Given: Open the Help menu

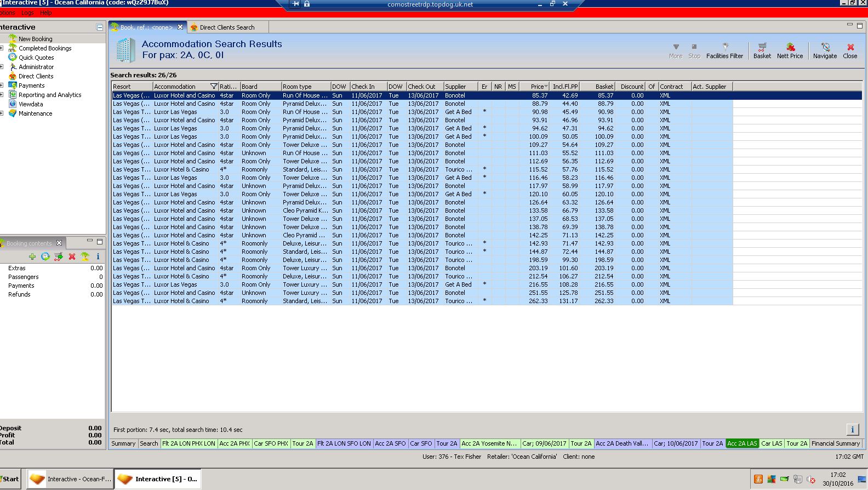Looking at the screenshot, I should click(46, 13).
